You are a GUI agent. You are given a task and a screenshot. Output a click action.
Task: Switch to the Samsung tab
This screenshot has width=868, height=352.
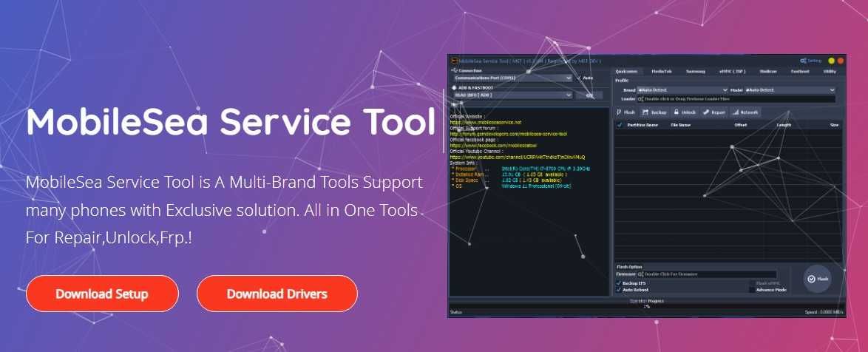[695, 71]
